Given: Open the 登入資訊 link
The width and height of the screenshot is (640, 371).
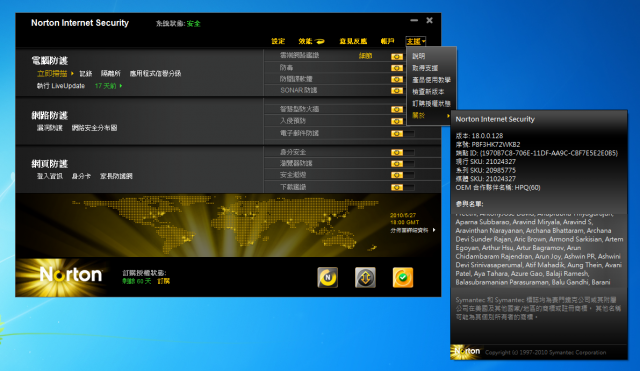Looking at the screenshot, I should pyautogui.click(x=50, y=176).
